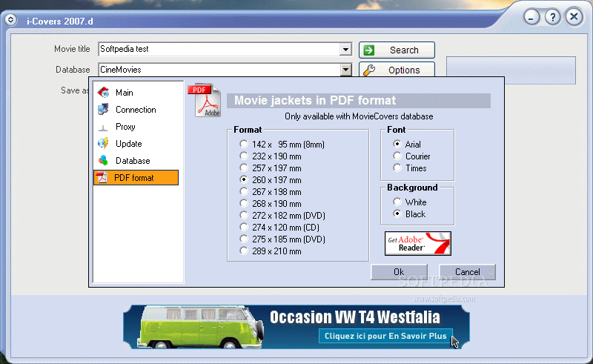Viewport: 593px width, 364px height.
Task: Click the green VW van ad image
Action: tap(200, 327)
